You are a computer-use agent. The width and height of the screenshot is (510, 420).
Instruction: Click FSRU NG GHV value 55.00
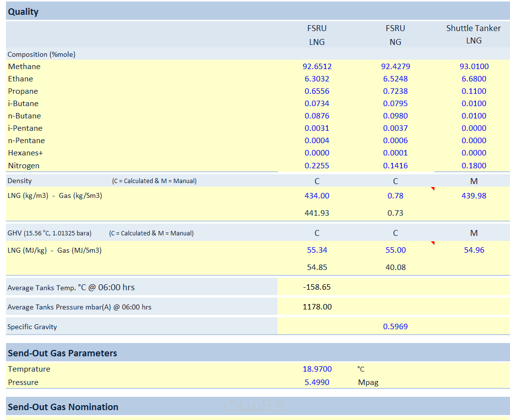tap(395, 250)
